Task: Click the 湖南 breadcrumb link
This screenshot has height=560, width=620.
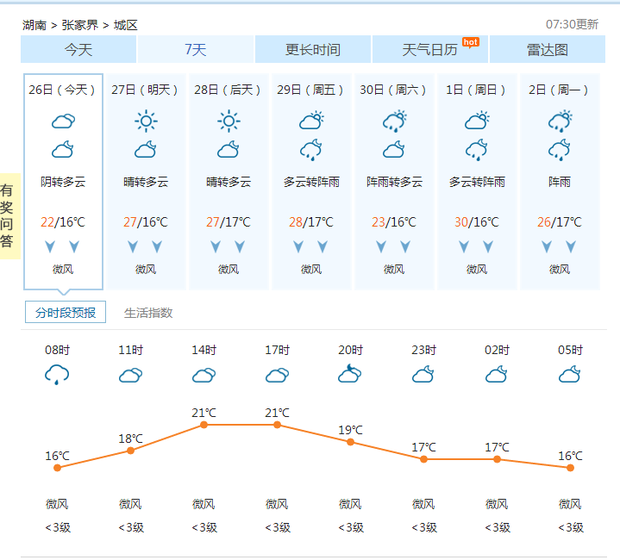Action: (34, 25)
